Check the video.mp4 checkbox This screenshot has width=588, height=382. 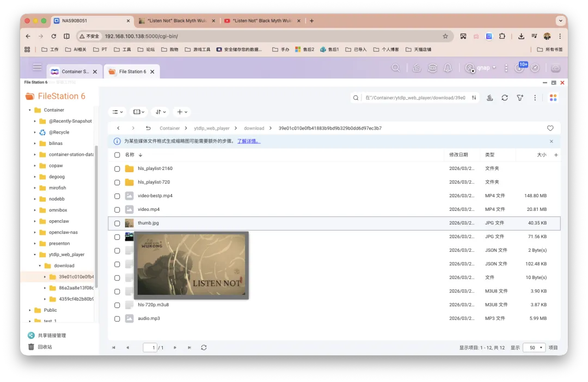click(x=117, y=210)
